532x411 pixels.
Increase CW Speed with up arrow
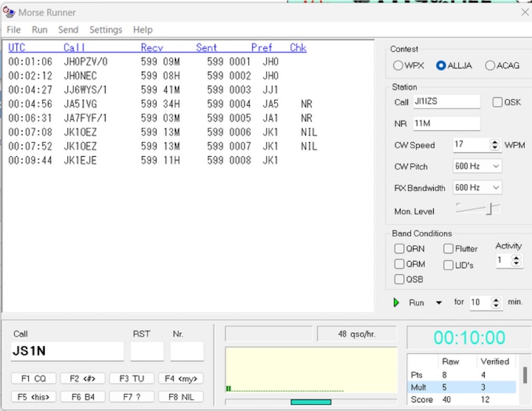click(x=495, y=142)
